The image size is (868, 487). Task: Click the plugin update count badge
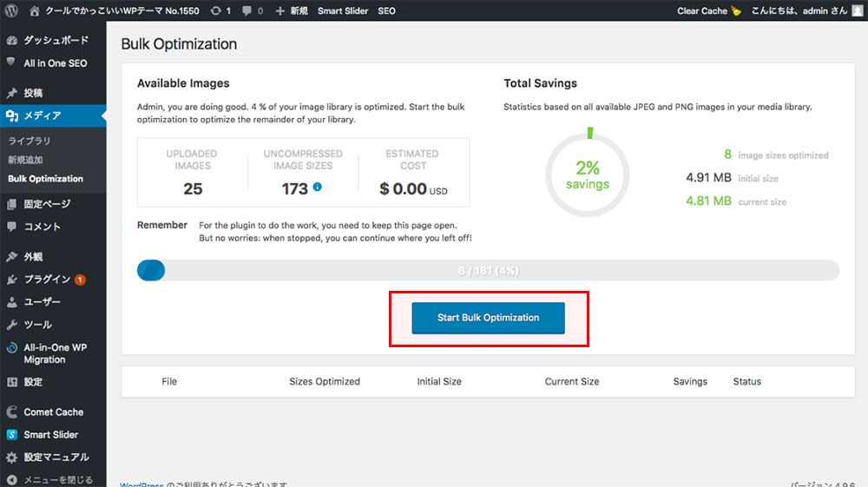pyautogui.click(x=80, y=280)
